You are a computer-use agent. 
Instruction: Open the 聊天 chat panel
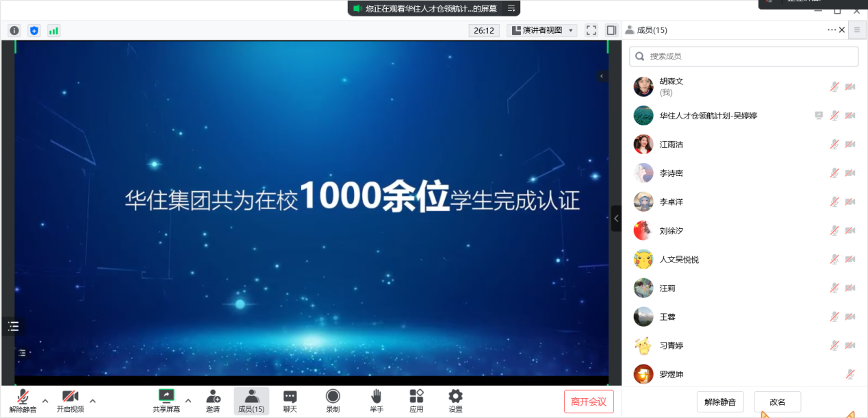290,401
